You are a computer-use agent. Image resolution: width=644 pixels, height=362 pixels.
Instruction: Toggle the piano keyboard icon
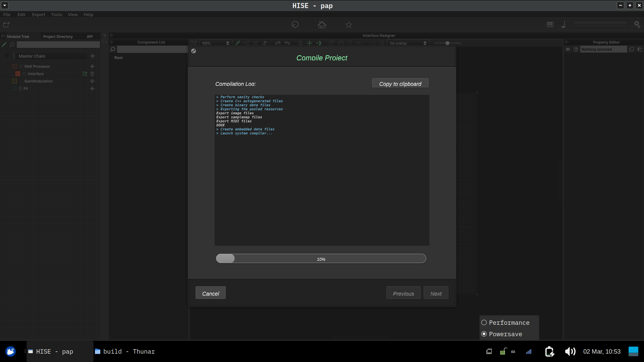[x=550, y=24]
